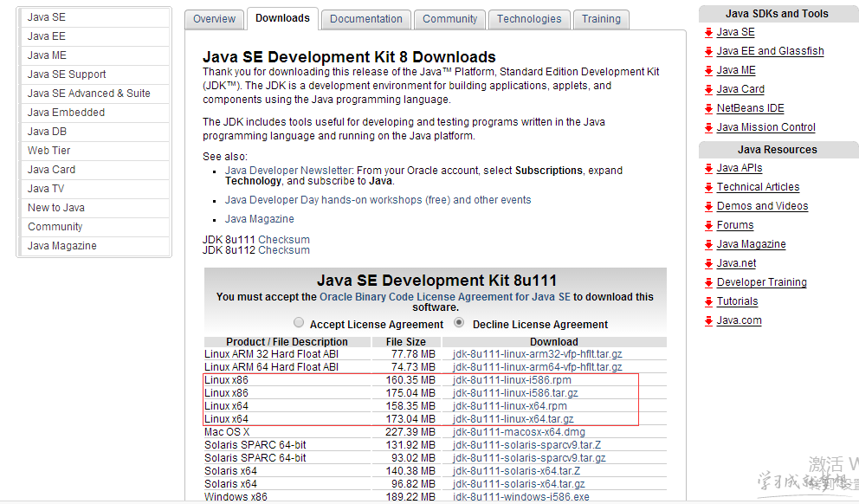Viewport: 859px width, 504px height.
Task: Open Web Tier sidebar item
Action: coord(94,151)
